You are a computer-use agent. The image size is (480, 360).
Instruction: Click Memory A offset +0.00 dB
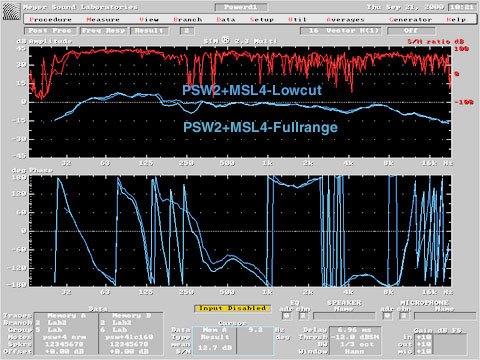point(64,351)
